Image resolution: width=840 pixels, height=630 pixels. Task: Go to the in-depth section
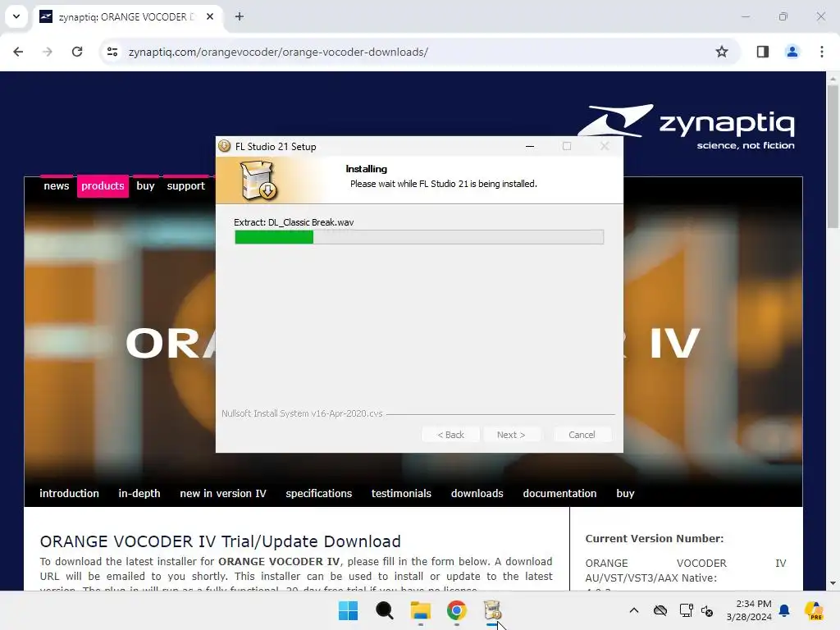(139, 493)
